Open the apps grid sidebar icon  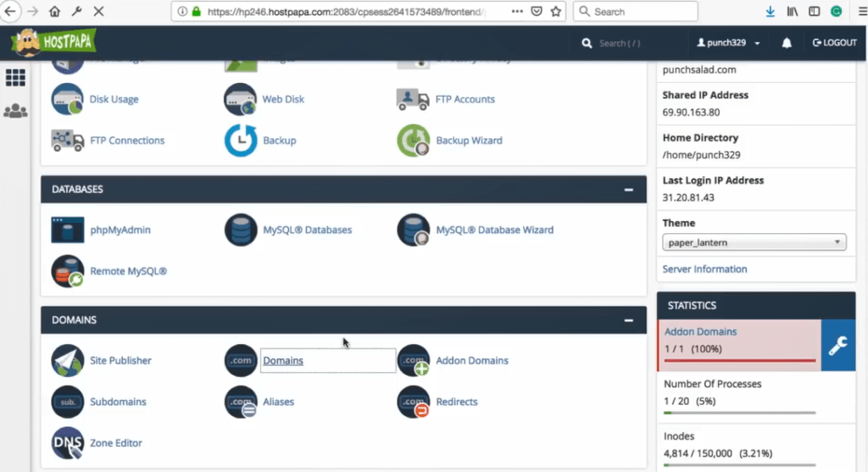click(15, 77)
